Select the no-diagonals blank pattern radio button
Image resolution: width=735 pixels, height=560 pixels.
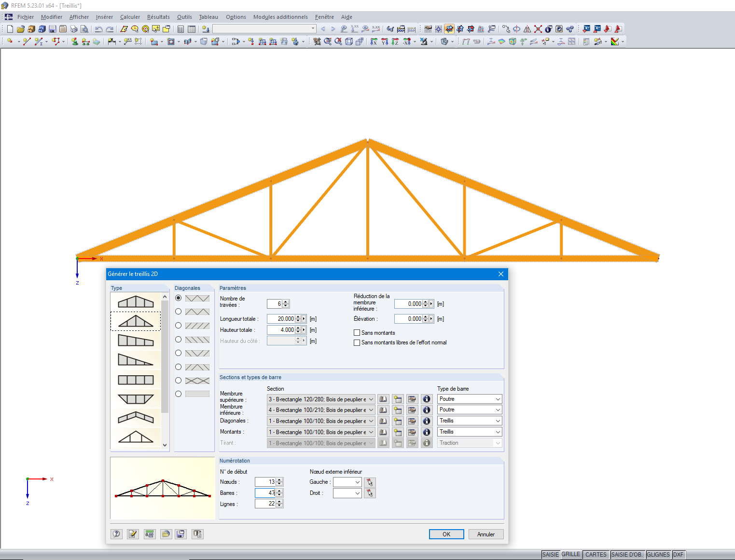(179, 394)
